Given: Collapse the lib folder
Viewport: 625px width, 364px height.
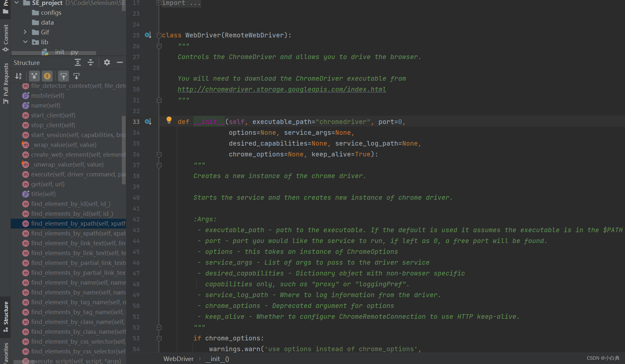Looking at the screenshot, I should 25,42.
